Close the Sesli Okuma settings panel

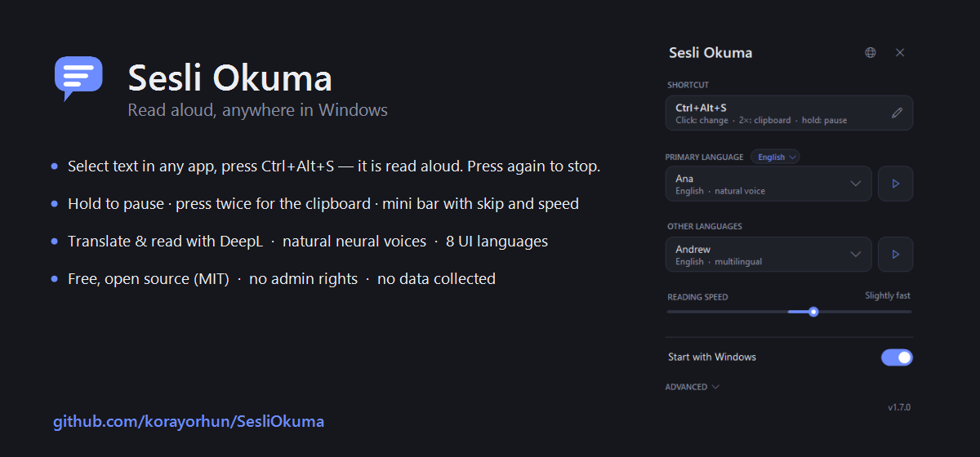pyautogui.click(x=900, y=52)
